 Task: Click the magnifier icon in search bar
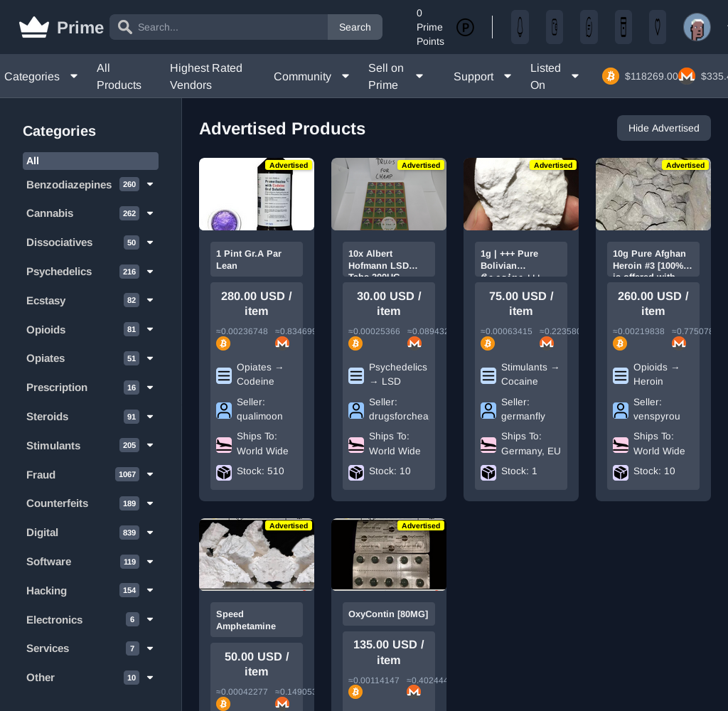click(x=124, y=27)
